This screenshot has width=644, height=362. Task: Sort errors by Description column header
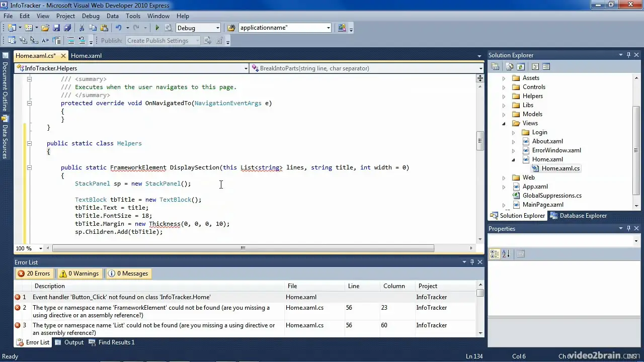tap(158, 286)
